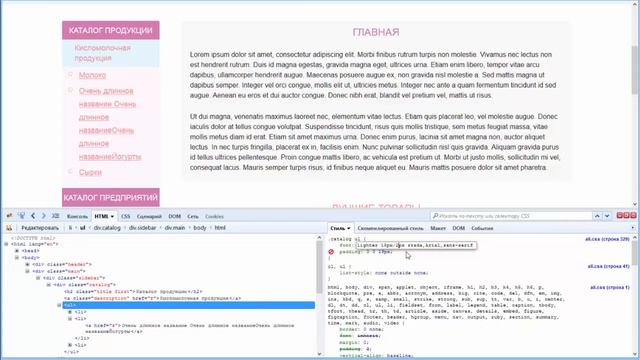Select body in the breadcrumb path

(x=200, y=228)
